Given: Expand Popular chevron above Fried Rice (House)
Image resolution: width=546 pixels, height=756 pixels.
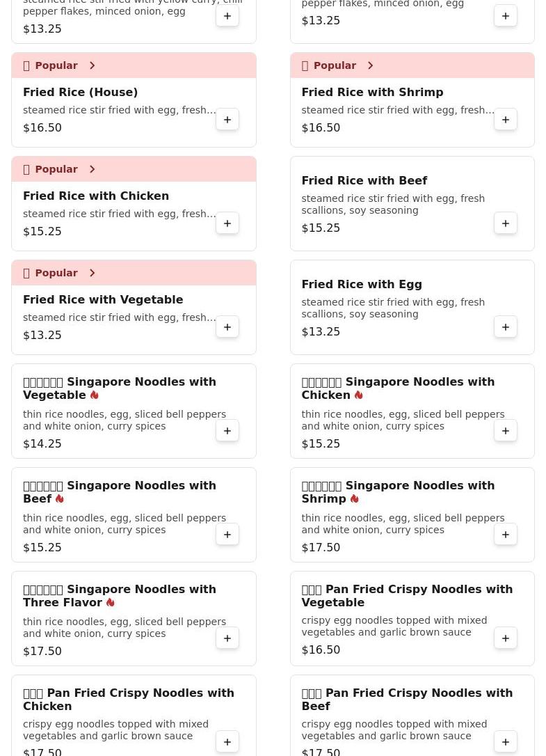Looking at the screenshot, I should coord(92,65).
